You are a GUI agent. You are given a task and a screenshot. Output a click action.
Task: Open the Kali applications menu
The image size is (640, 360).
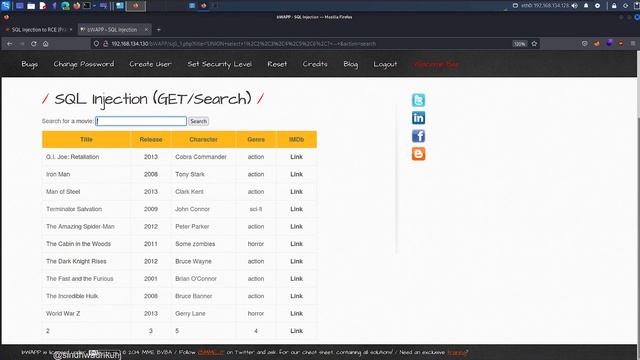point(5,5)
